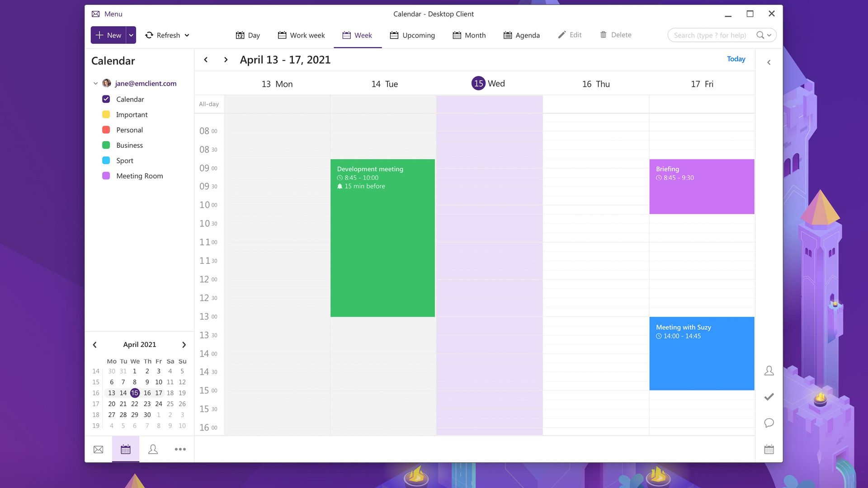Open Contacts from bottom navigation bar
868x488 pixels.
153,449
